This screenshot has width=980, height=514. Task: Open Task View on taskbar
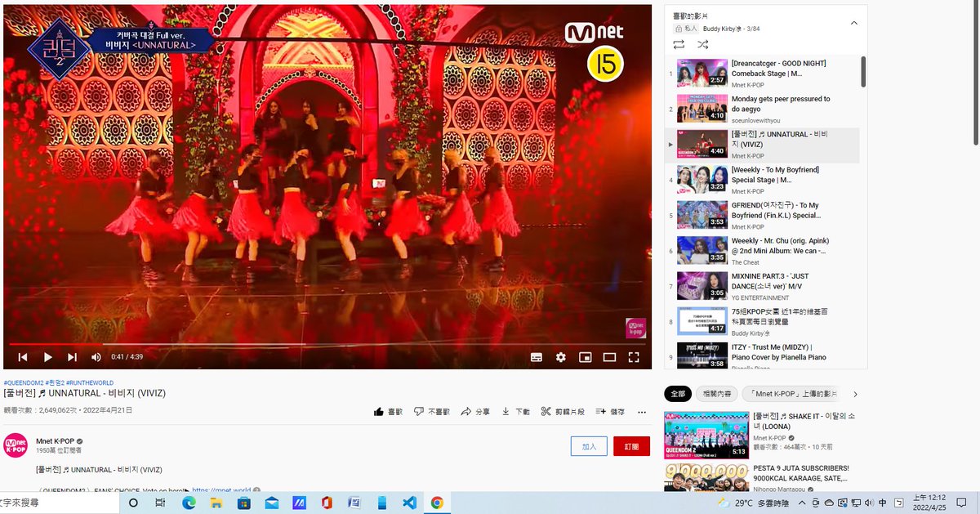coord(160,503)
